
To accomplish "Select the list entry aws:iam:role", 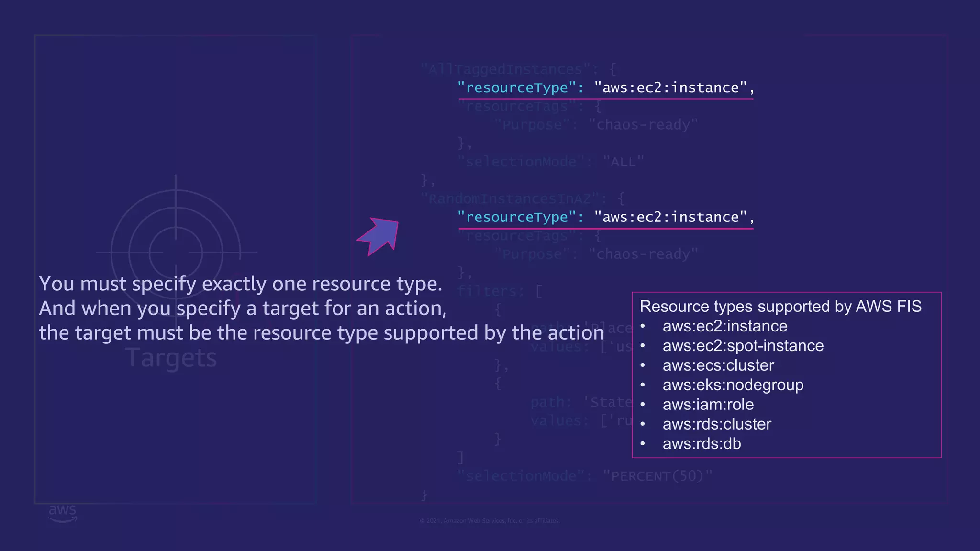I will (x=708, y=405).
